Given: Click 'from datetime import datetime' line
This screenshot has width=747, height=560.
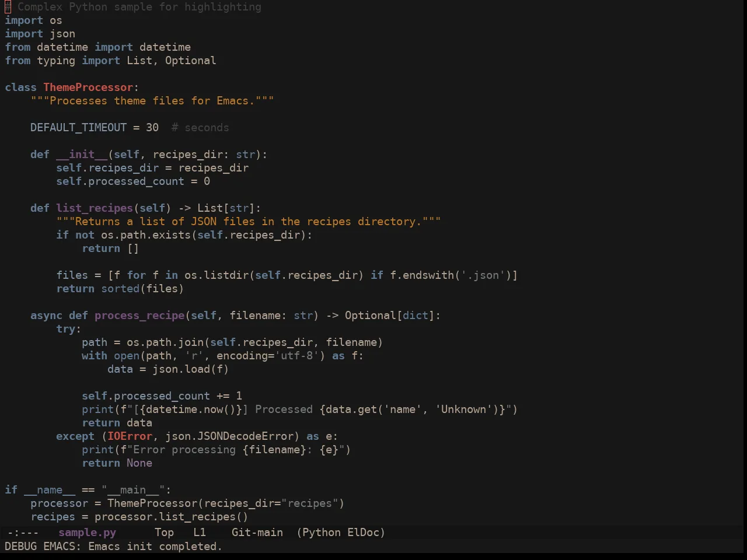Looking at the screenshot, I should 97,47.
